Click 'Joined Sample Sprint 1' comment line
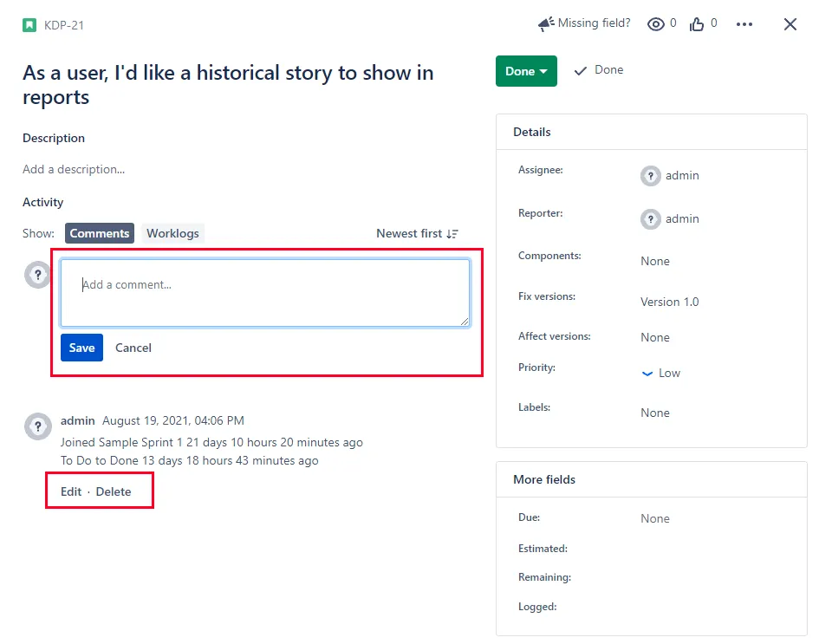The image size is (819, 644). point(211,442)
